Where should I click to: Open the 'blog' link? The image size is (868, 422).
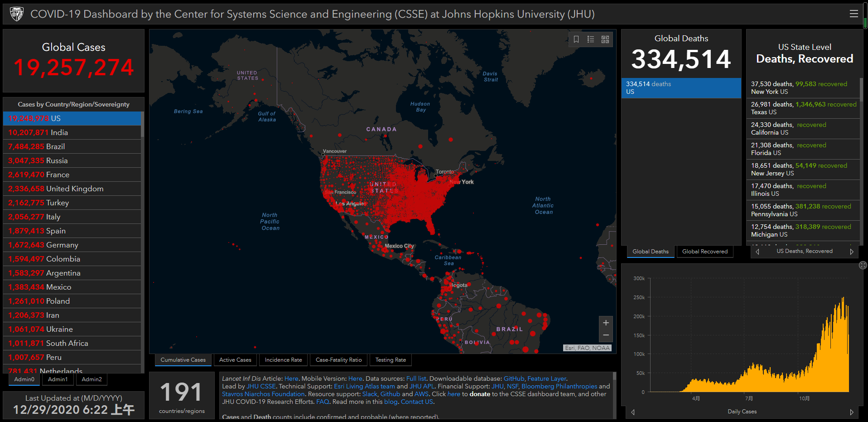click(x=391, y=402)
